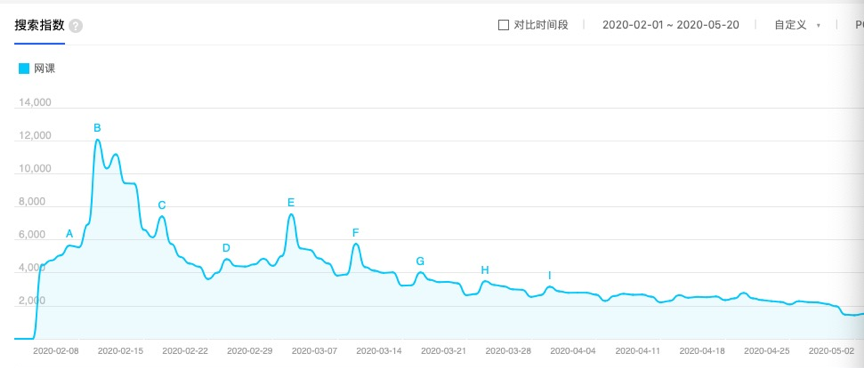The height and width of the screenshot is (368, 864).
Task: Select peak marker F on the chart
Action: point(355,233)
